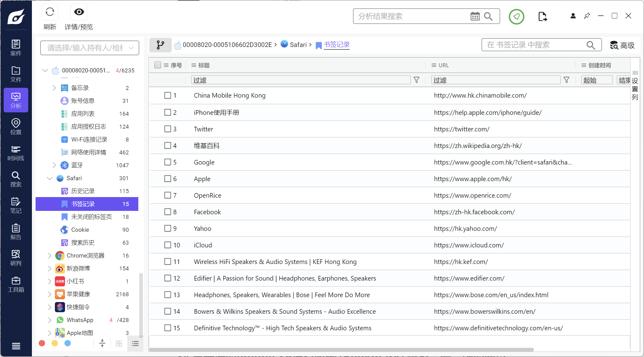Open the Details/Preview (详情/预览) eye icon

79,12
